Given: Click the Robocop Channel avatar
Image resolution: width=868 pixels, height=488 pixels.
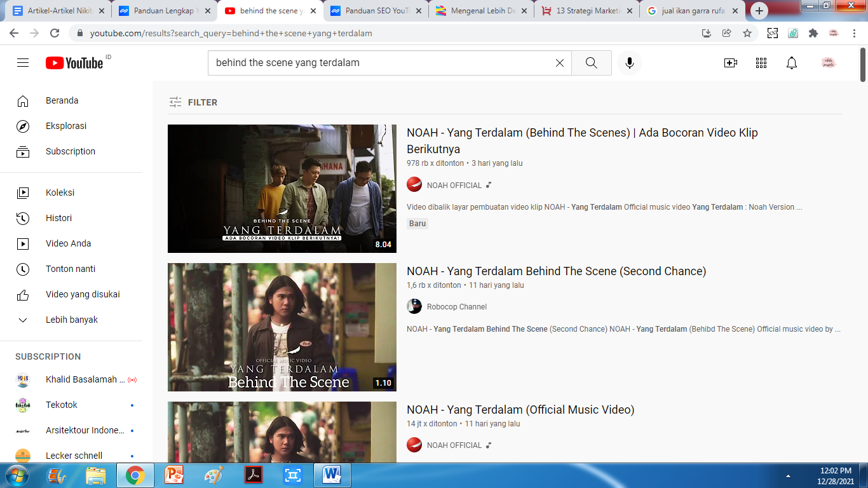Looking at the screenshot, I should [x=414, y=306].
